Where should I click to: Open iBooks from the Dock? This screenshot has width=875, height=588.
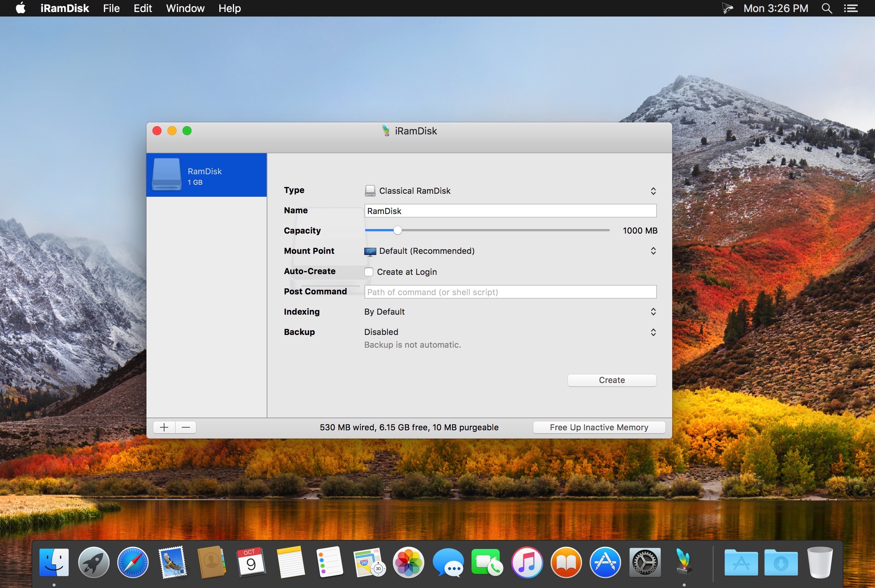(x=566, y=562)
